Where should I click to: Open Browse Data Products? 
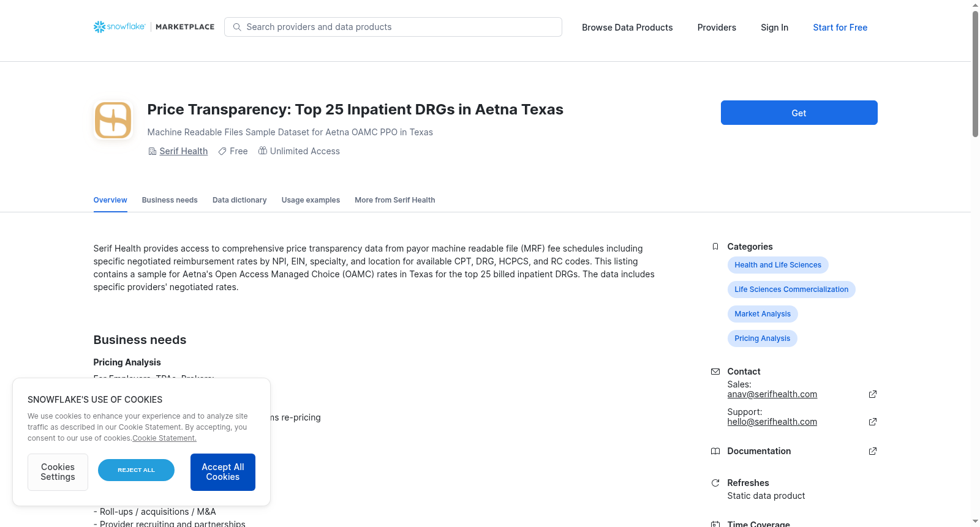coord(627,28)
